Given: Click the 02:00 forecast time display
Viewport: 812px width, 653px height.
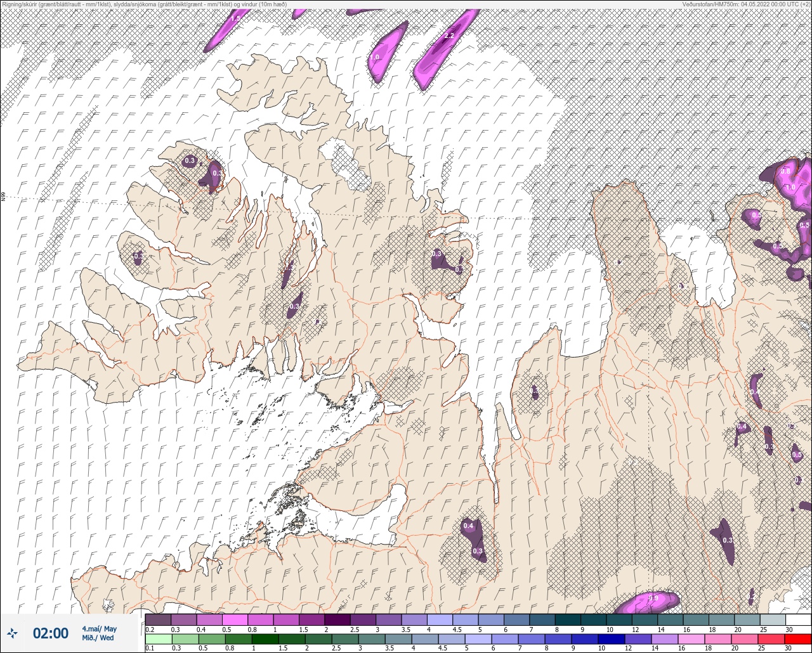Looking at the screenshot, I should (51, 633).
